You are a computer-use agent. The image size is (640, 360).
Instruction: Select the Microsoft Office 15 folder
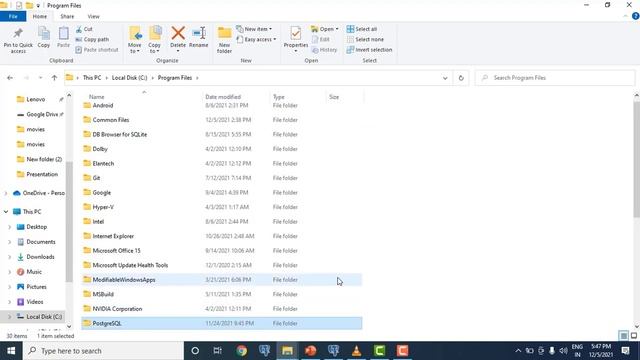tap(222, 251)
